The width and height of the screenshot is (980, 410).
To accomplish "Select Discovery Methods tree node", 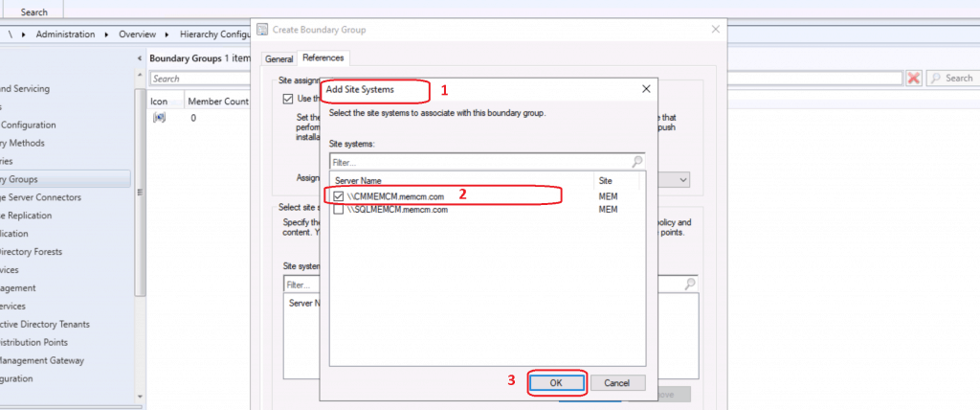I will 23,143.
